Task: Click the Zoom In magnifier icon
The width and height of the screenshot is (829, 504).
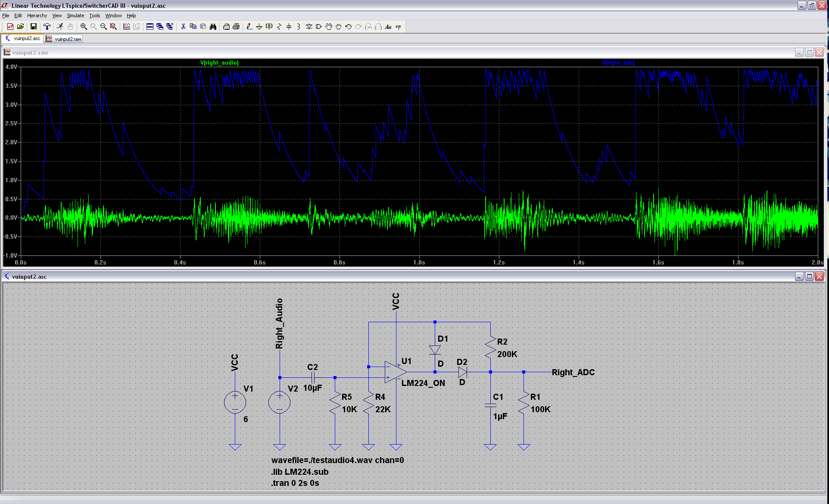Action: tap(84, 27)
